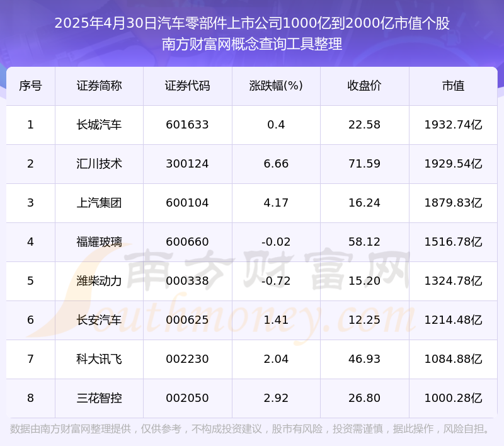This screenshot has width=504, height=446.
Task: Click stock code 002230
Action: tap(187, 359)
